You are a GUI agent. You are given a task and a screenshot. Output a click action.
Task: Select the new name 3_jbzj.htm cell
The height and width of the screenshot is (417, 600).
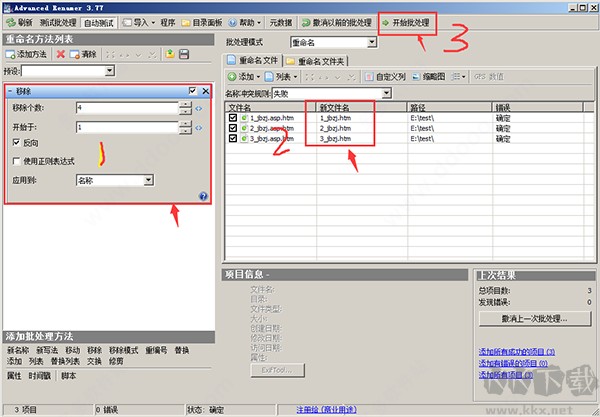point(335,138)
